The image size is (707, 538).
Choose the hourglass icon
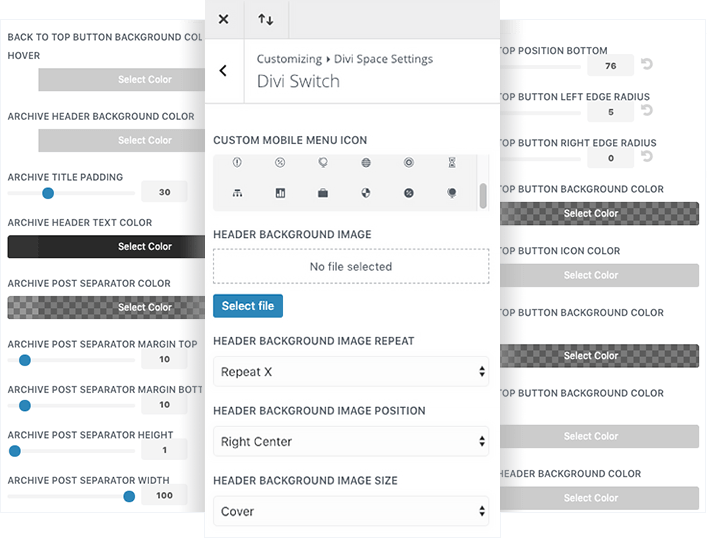point(452,162)
